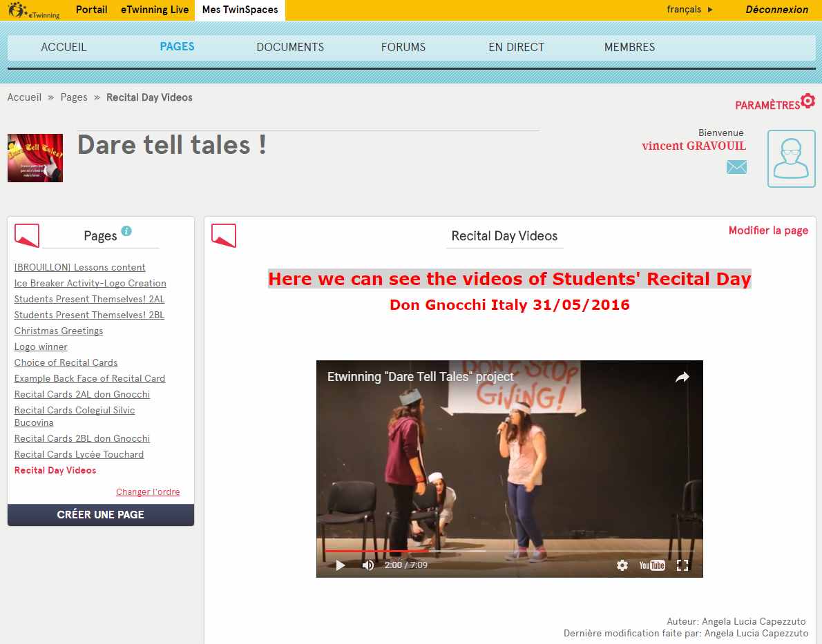Open Paramètres settings menu
The width and height of the screenshot is (822, 644).
(x=774, y=104)
